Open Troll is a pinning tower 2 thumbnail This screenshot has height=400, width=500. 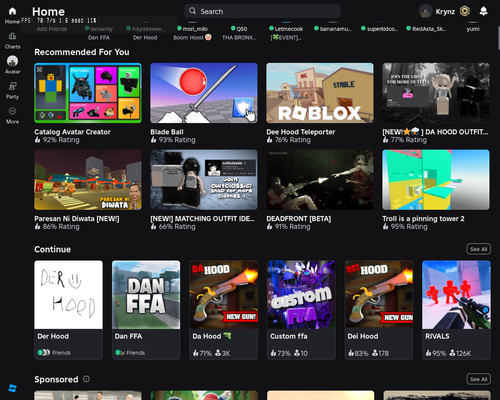pos(436,180)
